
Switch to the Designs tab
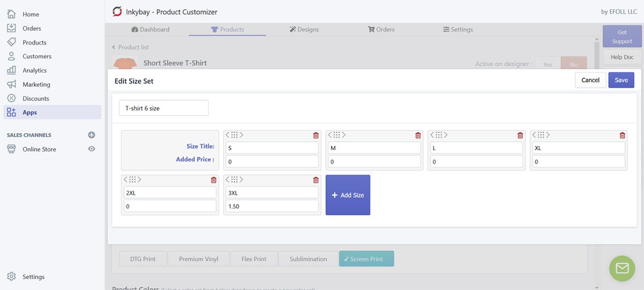(x=304, y=30)
